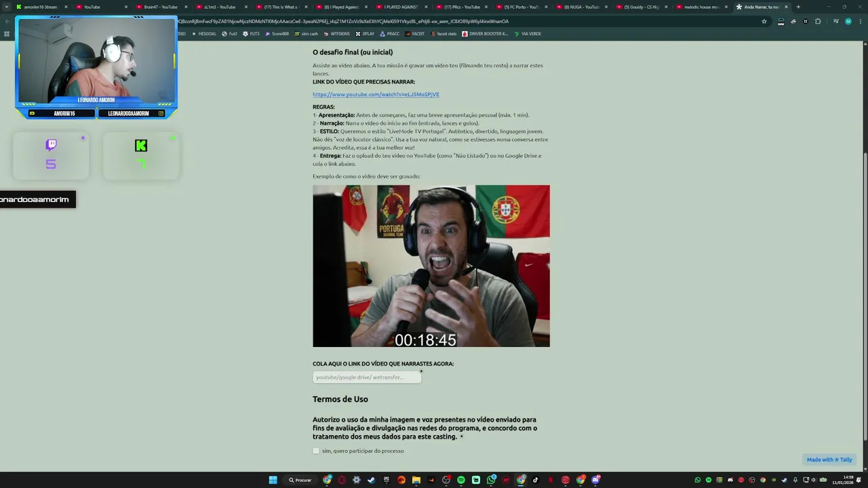Open the YouTube video link to narrate

(x=376, y=94)
